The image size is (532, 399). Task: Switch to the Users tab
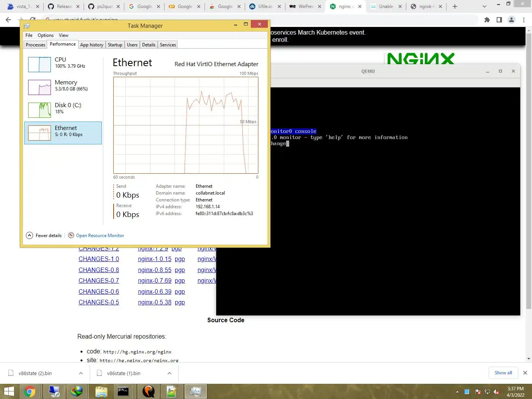click(x=132, y=45)
